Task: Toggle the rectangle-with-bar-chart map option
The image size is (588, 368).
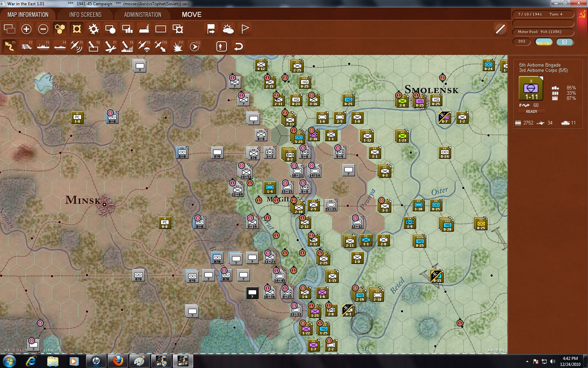Action: [127, 29]
